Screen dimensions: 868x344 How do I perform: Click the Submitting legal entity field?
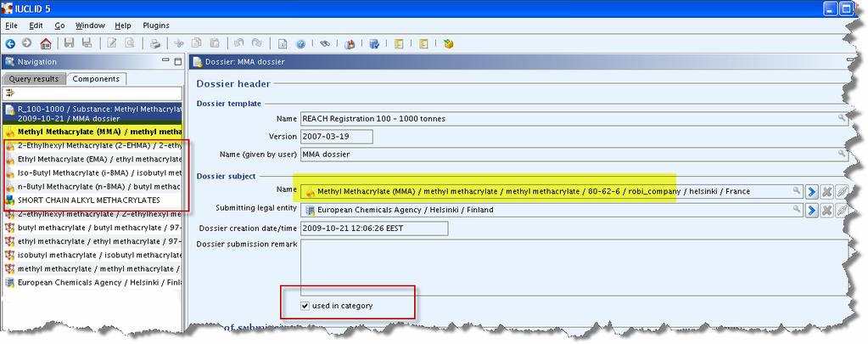click(x=552, y=210)
